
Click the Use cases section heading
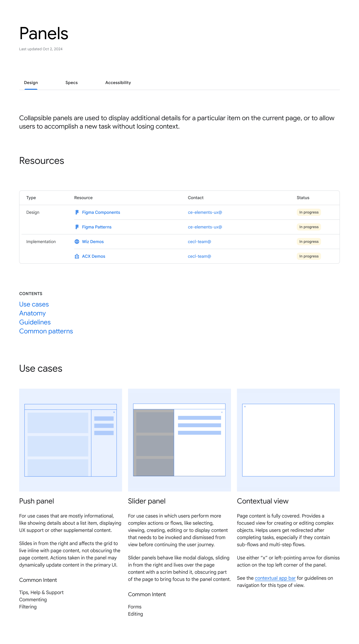click(41, 368)
